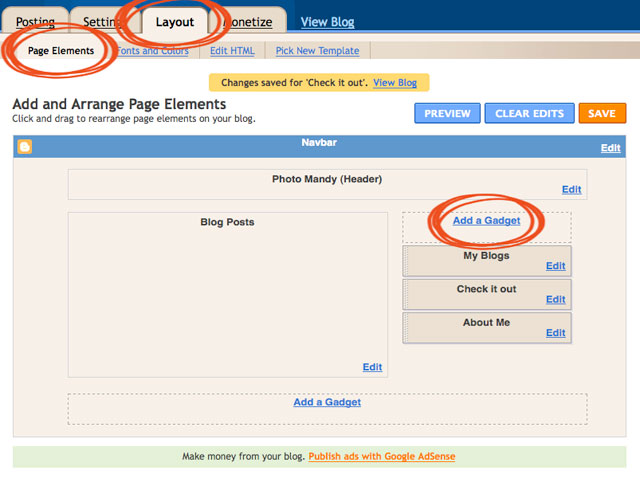
Task: Add a Gadget in the footer area
Action: pos(327,402)
